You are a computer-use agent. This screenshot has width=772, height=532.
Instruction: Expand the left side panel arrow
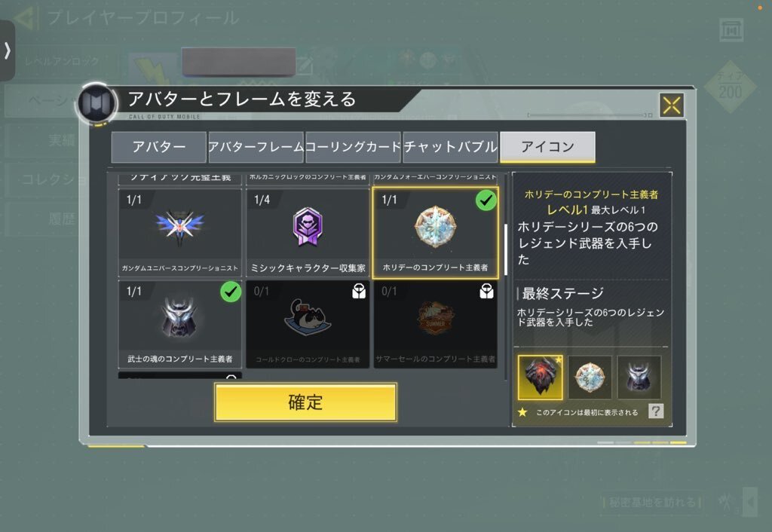tap(7, 50)
